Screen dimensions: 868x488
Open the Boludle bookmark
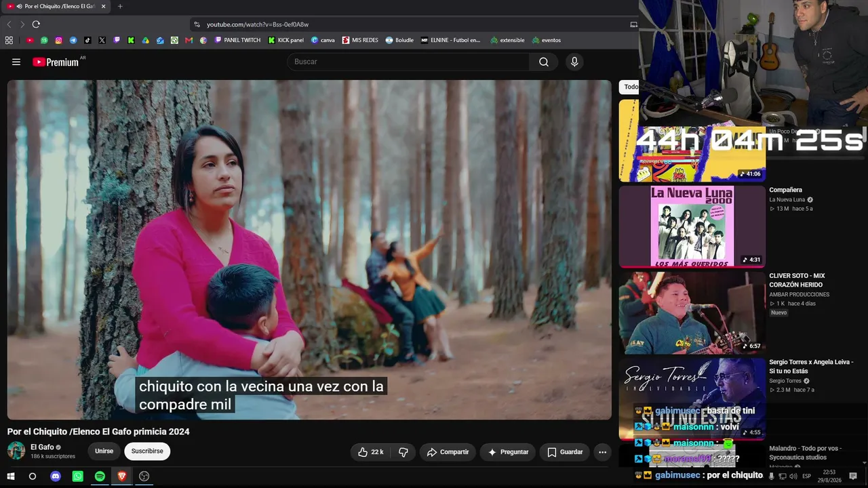tap(399, 40)
